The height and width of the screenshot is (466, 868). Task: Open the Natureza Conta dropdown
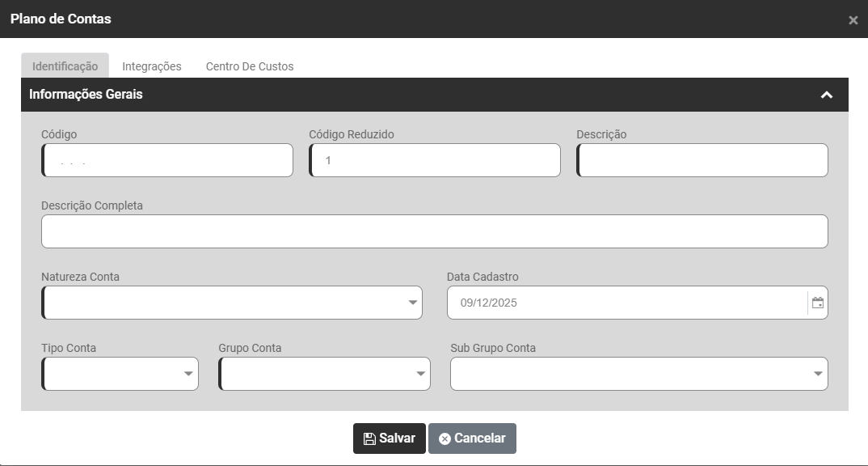click(232, 303)
